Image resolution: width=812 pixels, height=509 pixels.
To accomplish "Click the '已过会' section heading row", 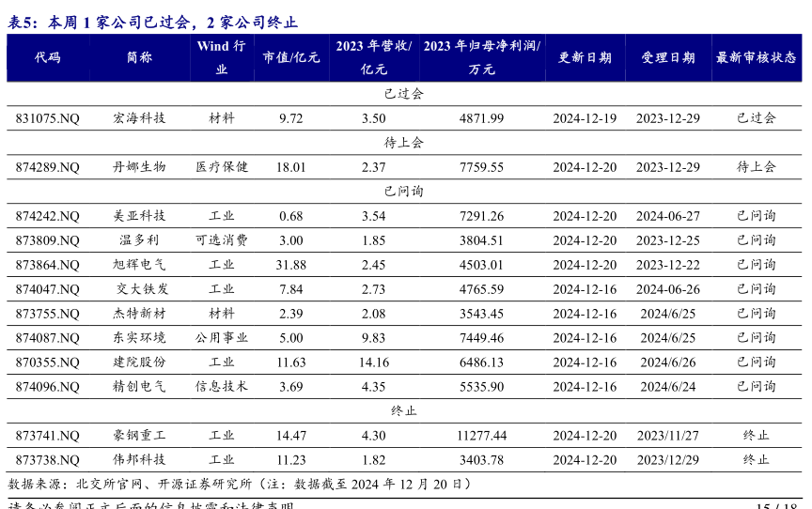I will (404, 94).
